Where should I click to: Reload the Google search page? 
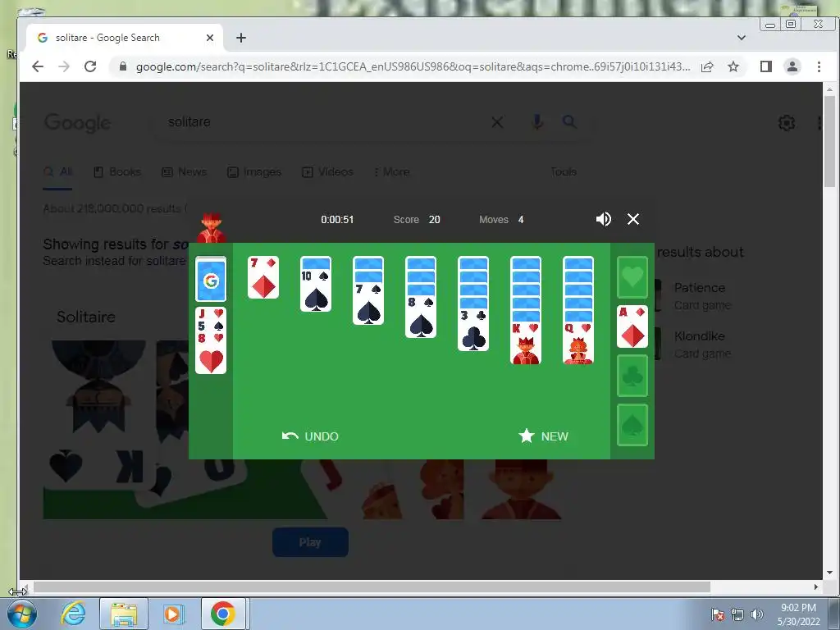(x=90, y=66)
